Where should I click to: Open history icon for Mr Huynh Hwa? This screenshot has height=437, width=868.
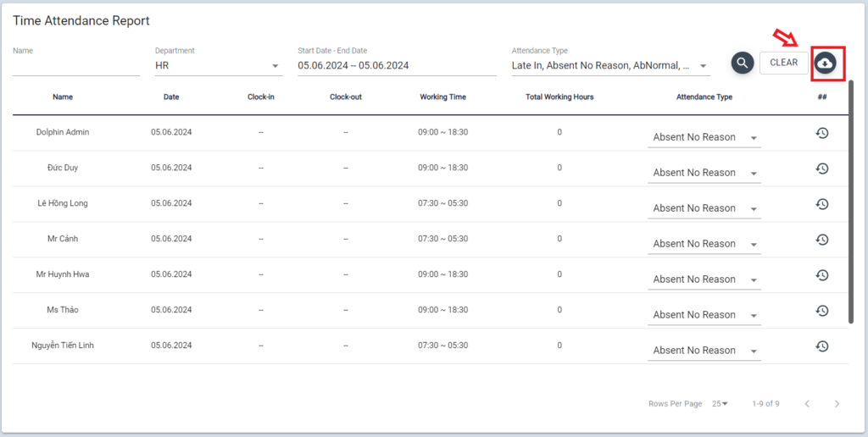click(x=821, y=275)
